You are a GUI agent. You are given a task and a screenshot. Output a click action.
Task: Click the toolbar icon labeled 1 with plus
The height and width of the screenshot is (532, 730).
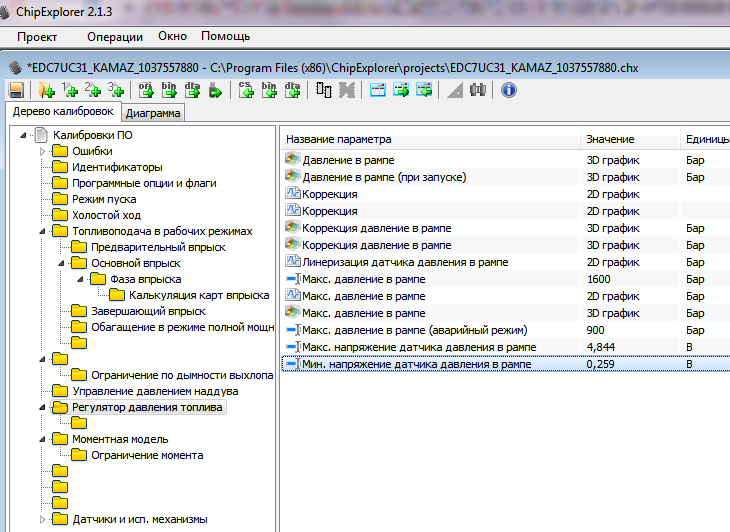[x=69, y=90]
